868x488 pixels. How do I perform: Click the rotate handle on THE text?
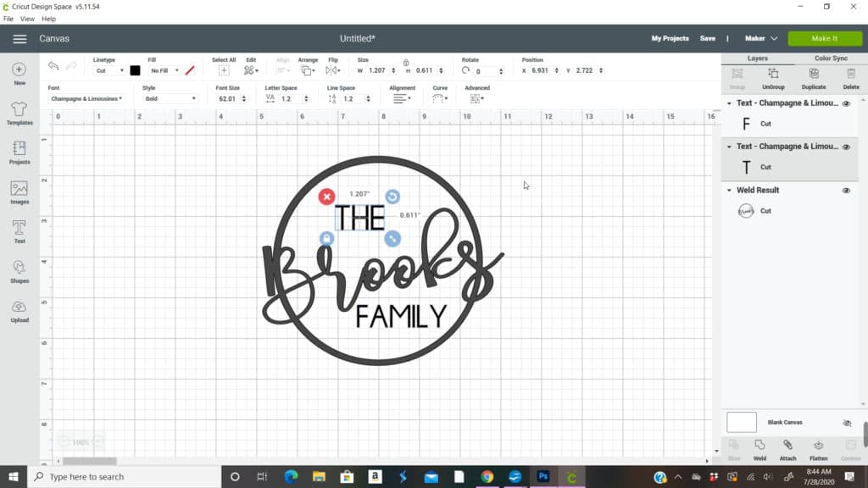[392, 197]
